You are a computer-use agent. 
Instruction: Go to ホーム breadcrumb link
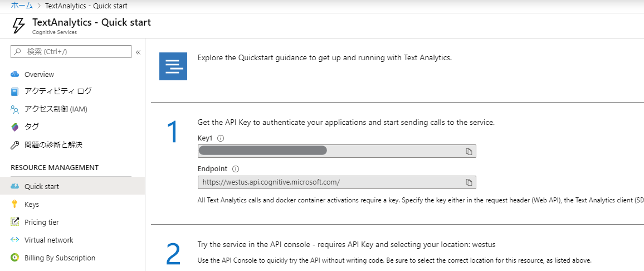click(x=22, y=6)
